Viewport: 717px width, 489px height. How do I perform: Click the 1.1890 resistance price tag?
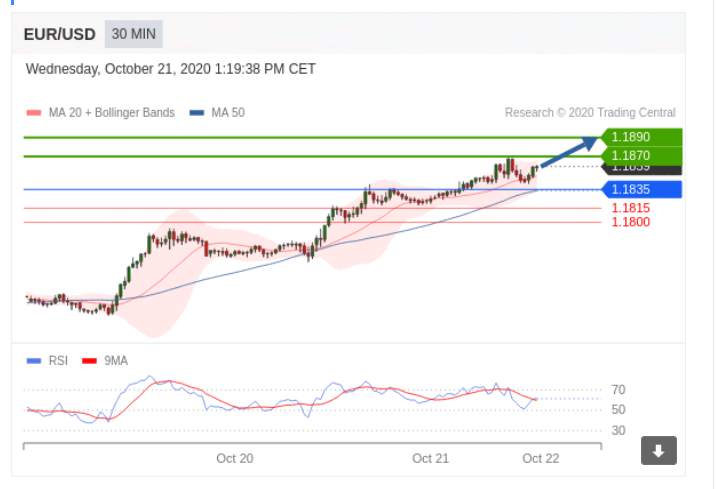(x=642, y=137)
